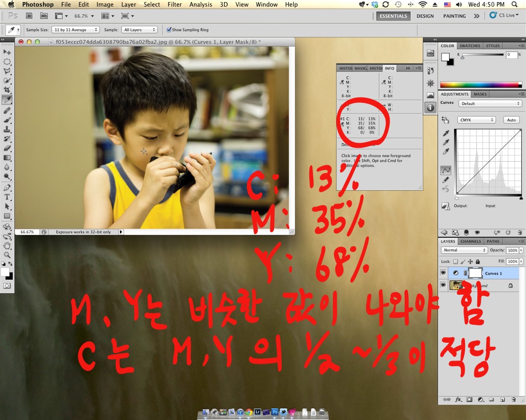526x420 pixels.
Task: Uncheck Show Sampling Ring checkbox
Action: pos(169,30)
